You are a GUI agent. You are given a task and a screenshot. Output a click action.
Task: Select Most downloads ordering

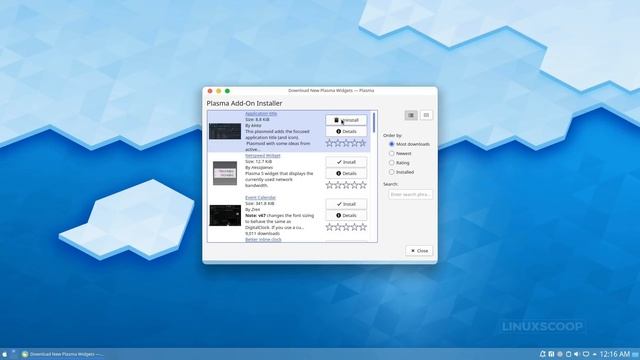click(x=409, y=144)
